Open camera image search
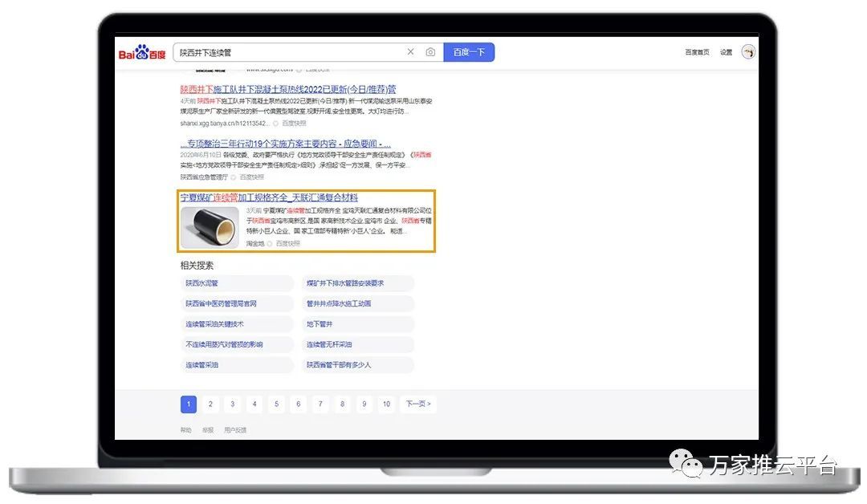867x504 pixels. (x=430, y=52)
